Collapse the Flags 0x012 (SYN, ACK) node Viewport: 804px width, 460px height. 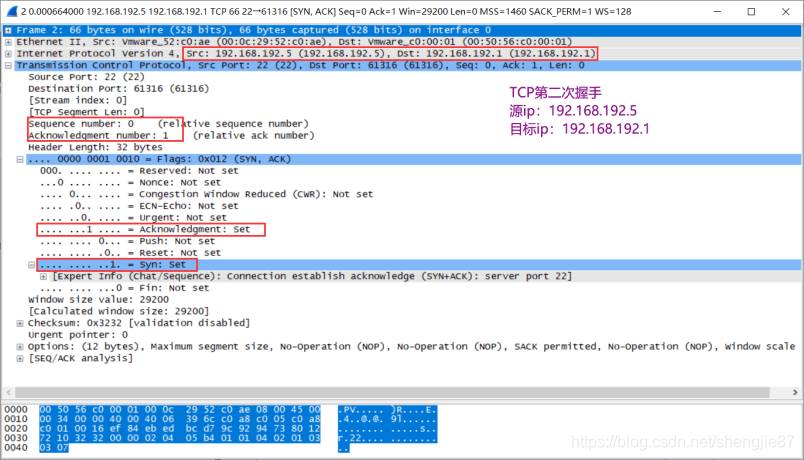coord(21,159)
